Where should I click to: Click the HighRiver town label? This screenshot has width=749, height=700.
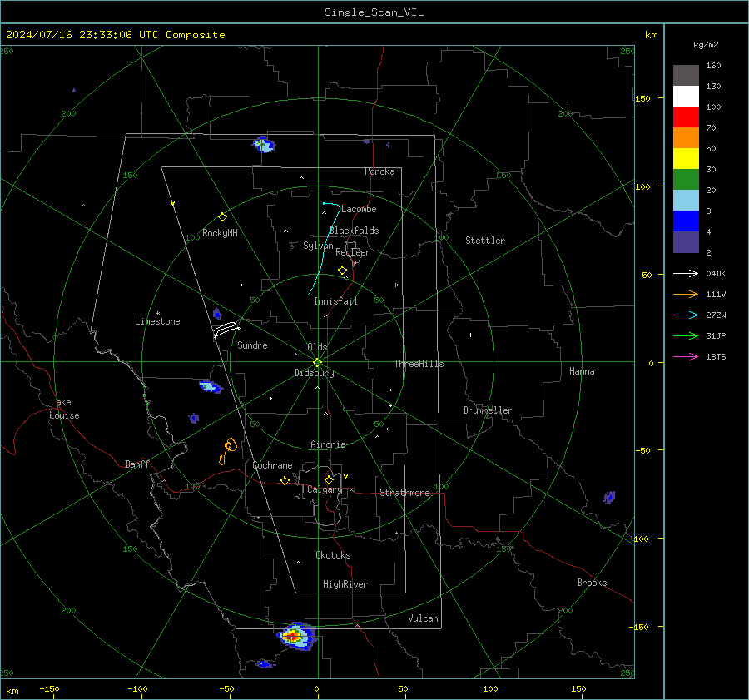tap(345, 584)
